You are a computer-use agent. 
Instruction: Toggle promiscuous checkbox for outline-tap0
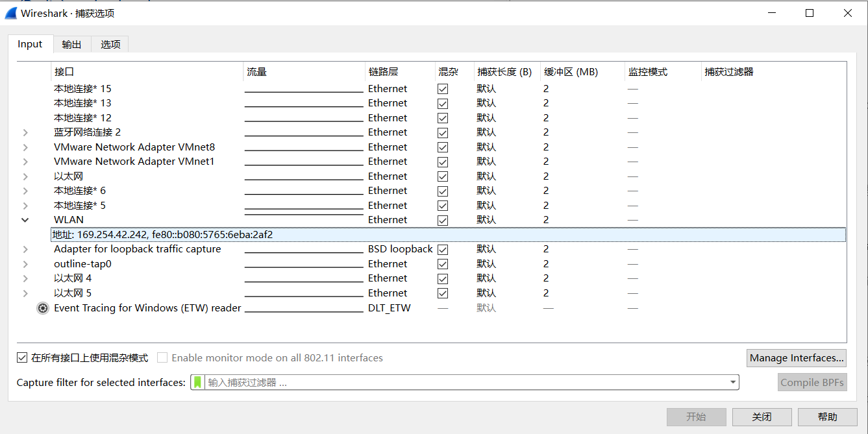coord(443,264)
